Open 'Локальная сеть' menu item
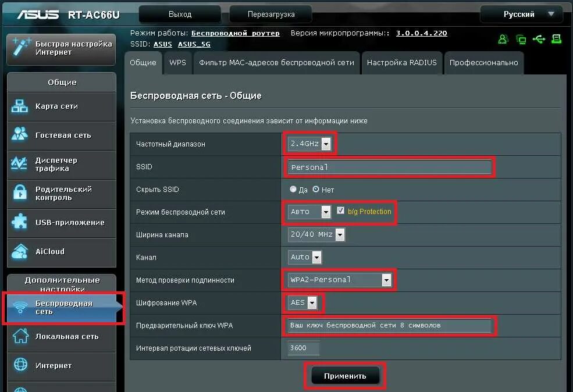The height and width of the screenshot is (392, 573). 62,337
